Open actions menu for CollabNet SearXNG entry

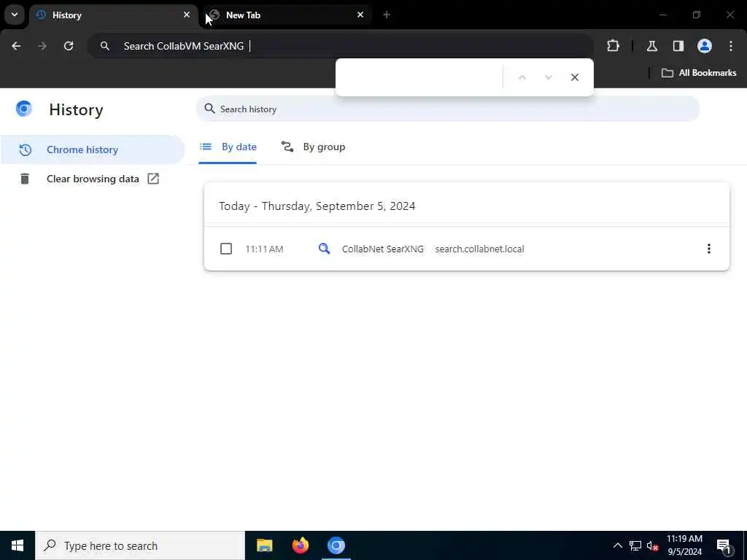pyautogui.click(x=709, y=249)
